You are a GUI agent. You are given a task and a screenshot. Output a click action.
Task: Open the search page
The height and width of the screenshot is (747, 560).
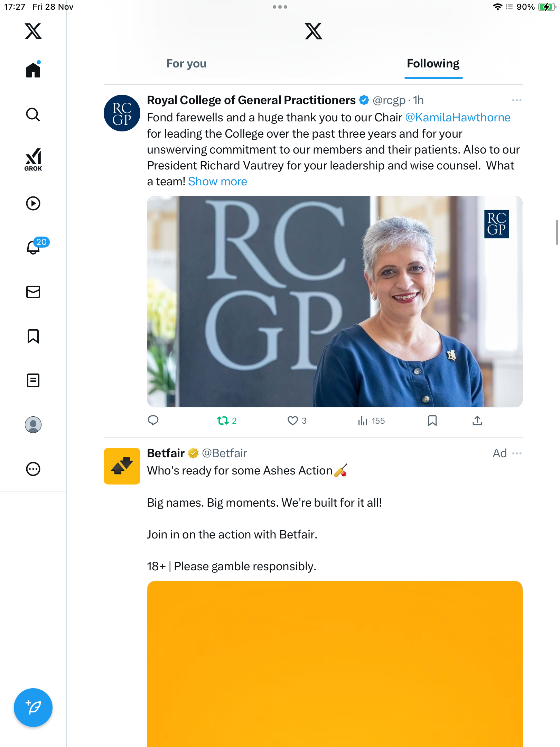tap(33, 114)
